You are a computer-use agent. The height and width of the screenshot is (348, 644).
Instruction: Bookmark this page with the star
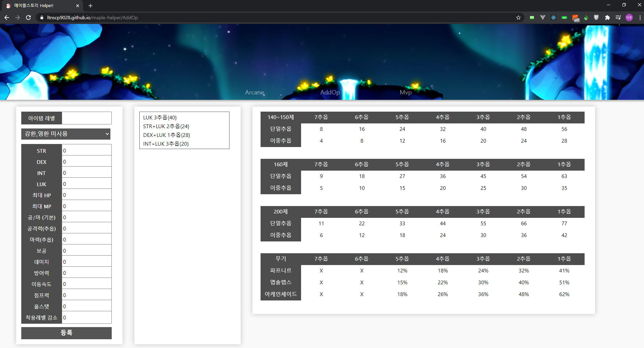[x=518, y=18]
